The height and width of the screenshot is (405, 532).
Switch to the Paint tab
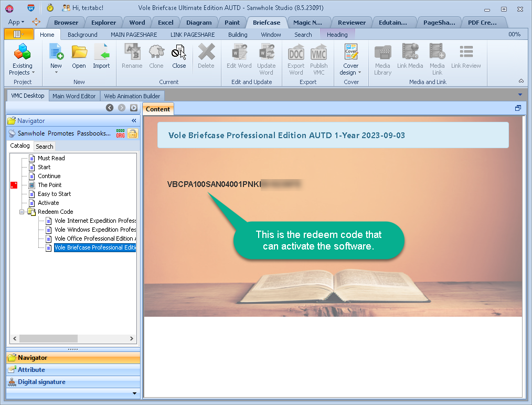232,23
